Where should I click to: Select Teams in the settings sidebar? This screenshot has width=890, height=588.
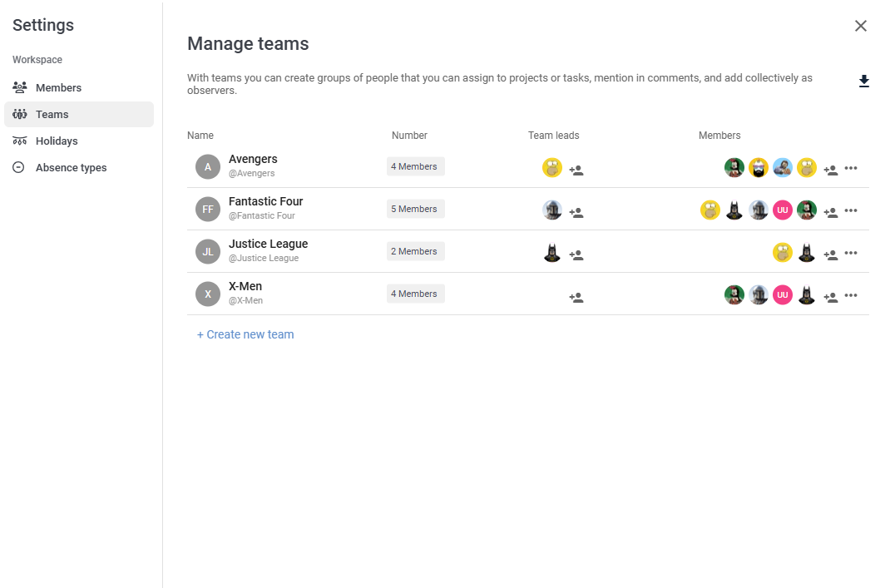(79, 114)
